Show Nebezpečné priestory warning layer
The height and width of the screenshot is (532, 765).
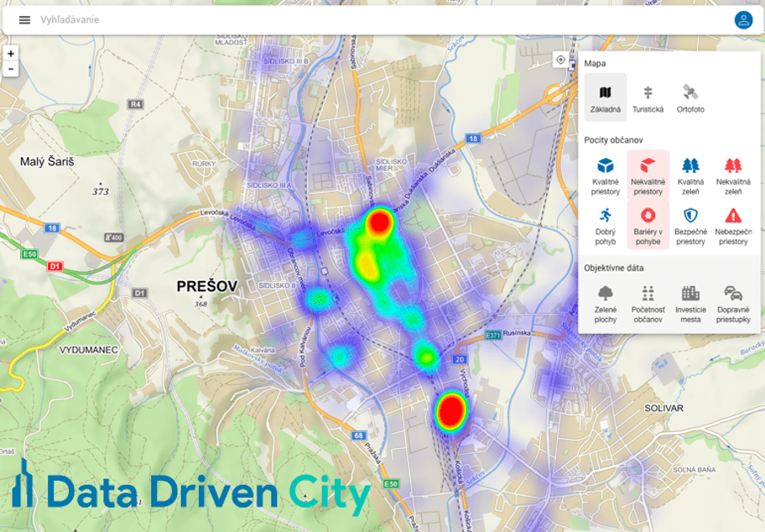(x=733, y=224)
